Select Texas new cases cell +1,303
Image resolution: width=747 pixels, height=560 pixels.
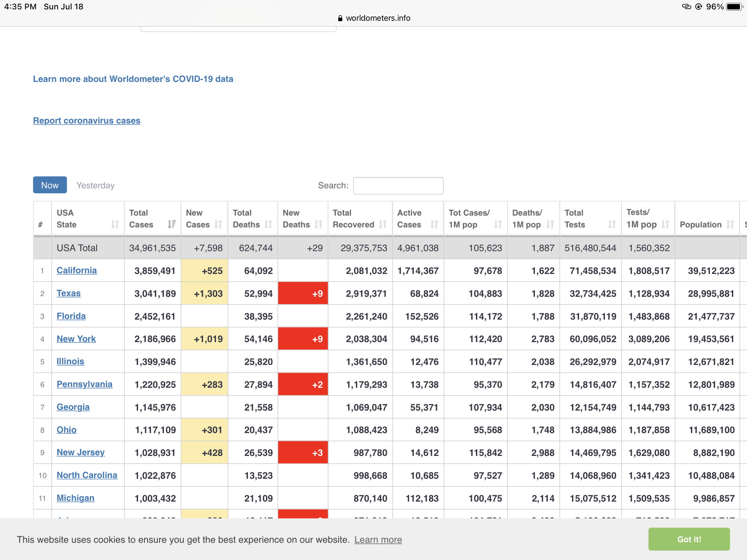pos(205,293)
